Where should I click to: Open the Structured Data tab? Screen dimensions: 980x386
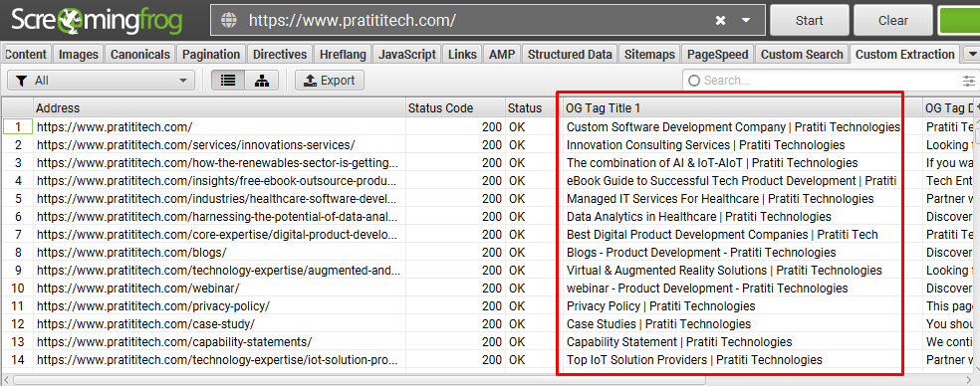[570, 55]
